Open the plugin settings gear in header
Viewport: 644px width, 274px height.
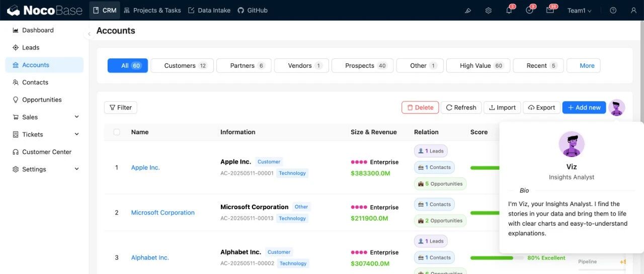(488, 10)
